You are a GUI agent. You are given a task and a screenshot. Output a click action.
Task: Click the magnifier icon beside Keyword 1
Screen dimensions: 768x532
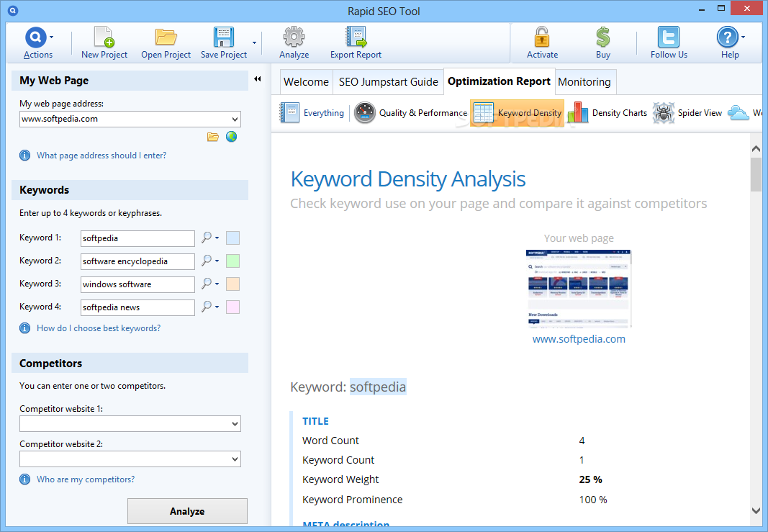[207, 238]
